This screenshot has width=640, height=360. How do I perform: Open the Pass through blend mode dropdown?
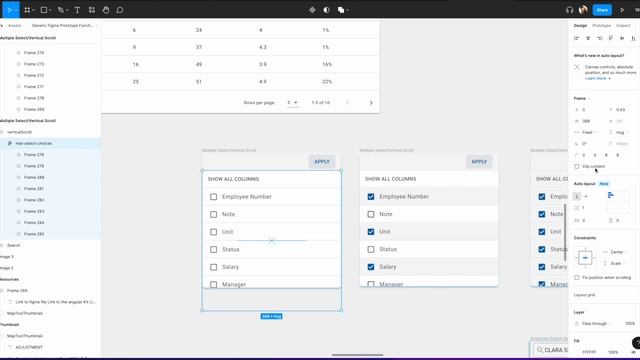[x=594, y=324]
